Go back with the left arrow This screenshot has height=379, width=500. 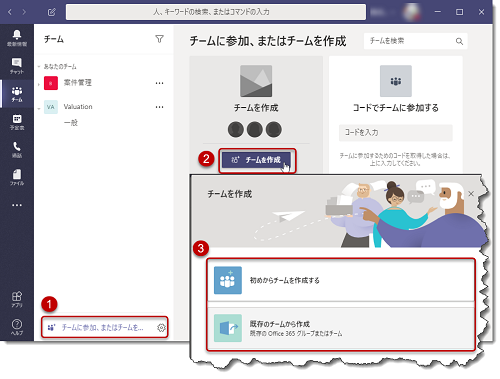(x=10, y=12)
